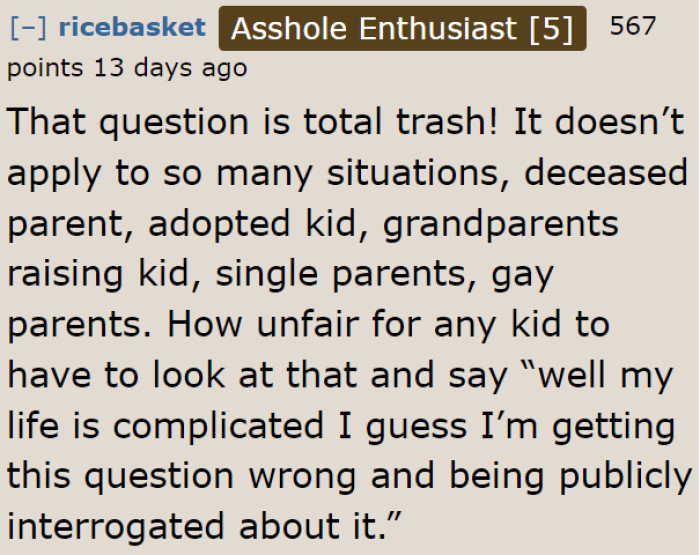Click the 567 score number
The image size is (700, 555).
[x=633, y=26]
